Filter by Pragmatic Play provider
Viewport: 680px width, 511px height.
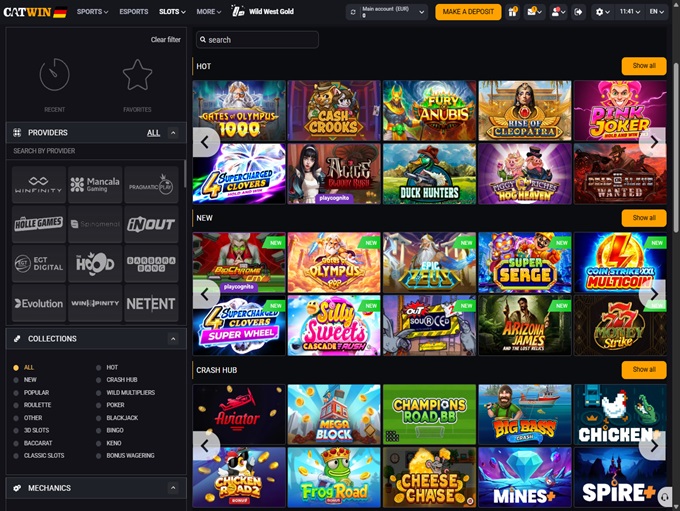coord(151,185)
